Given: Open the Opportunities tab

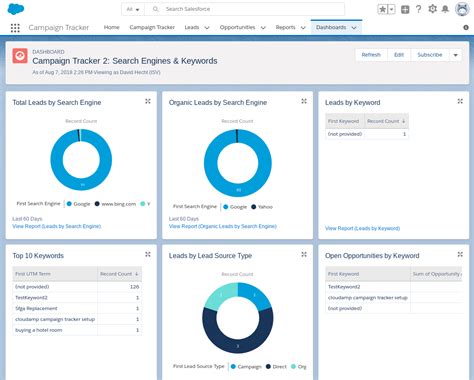Looking at the screenshot, I should click(237, 27).
